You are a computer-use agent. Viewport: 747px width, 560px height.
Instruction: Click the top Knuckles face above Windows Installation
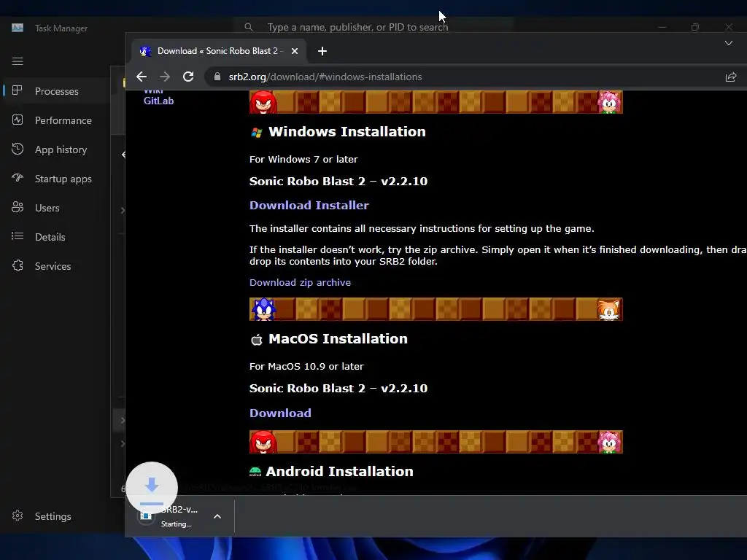[x=263, y=102]
